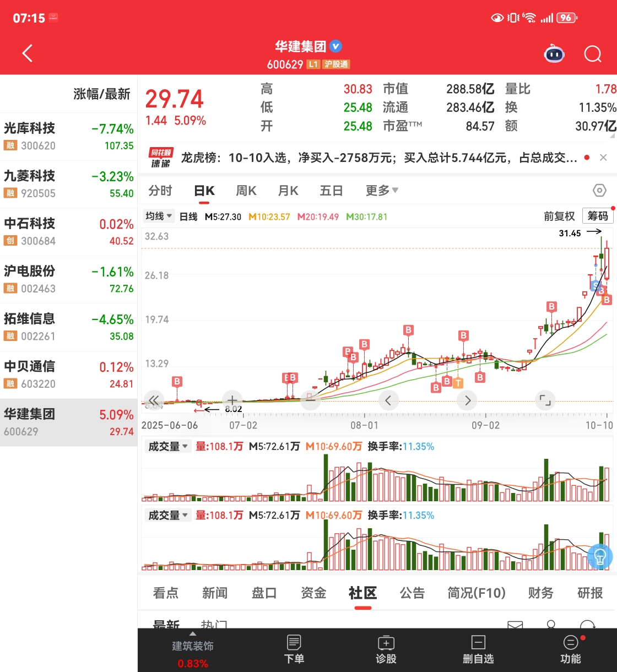Tap the 29.74 current price
The height and width of the screenshot is (672, 617).
point(175,99)
